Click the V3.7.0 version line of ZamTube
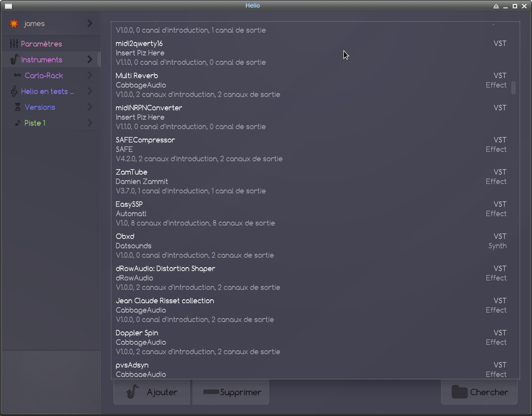 pos(191,191)
